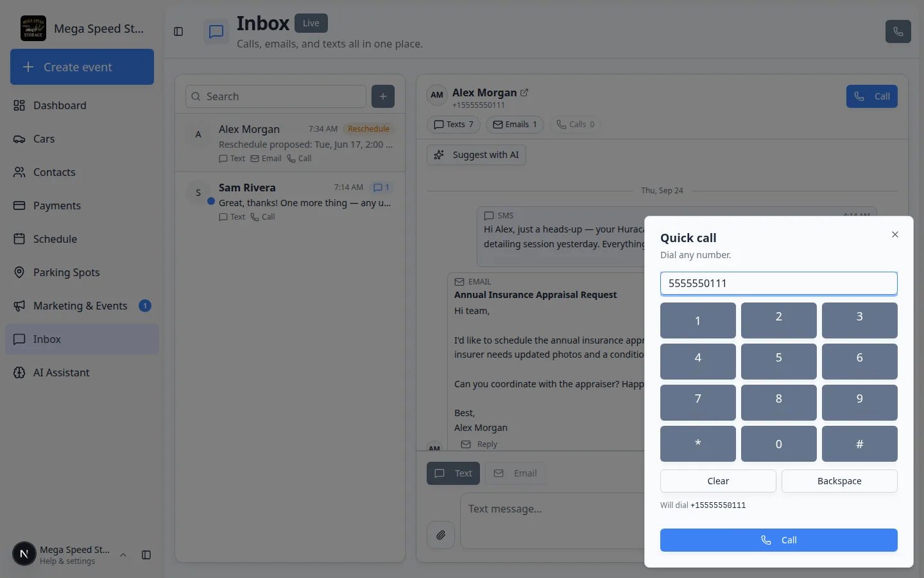This screenshot has width=924, height=578.
Task: Start the call with the blue Call button
Action: pyautogui.click(x=778, y=540)
